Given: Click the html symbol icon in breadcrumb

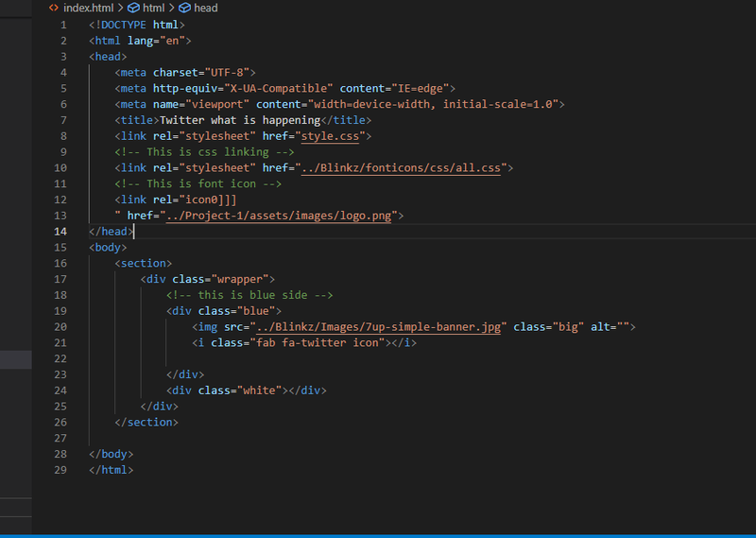Looking at the screenshot, I should [133, 8].
